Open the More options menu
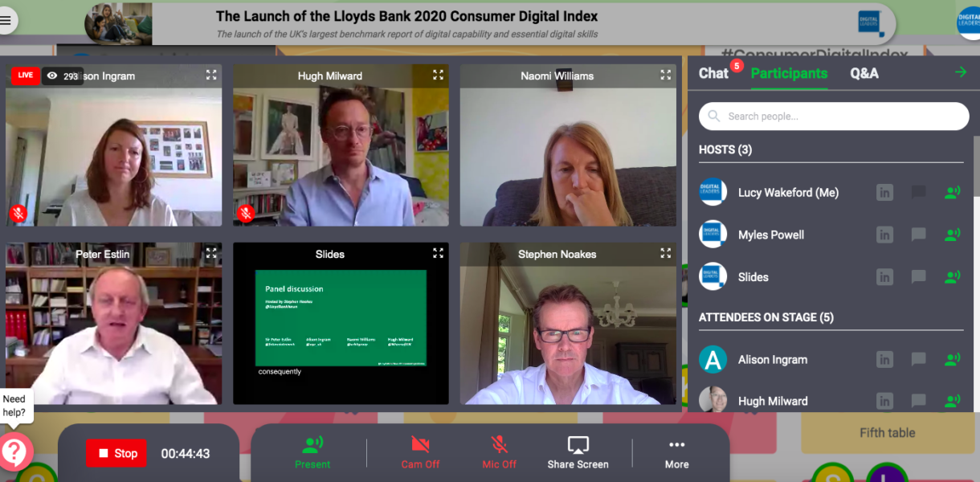 [x=676, y=453]
